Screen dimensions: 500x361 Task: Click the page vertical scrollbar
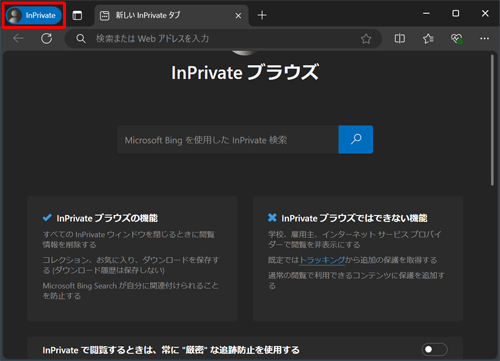click(x=492, y=120)
